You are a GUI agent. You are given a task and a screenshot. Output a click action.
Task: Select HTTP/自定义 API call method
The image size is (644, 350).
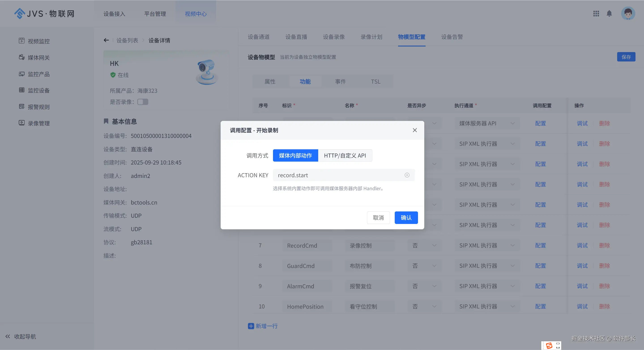[x=345, y=156]
